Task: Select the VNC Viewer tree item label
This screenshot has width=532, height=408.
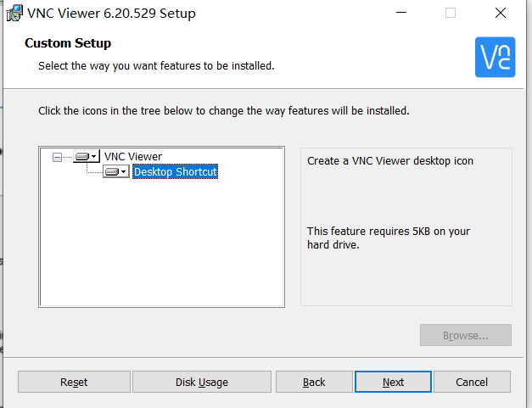Action: (133, 157)
